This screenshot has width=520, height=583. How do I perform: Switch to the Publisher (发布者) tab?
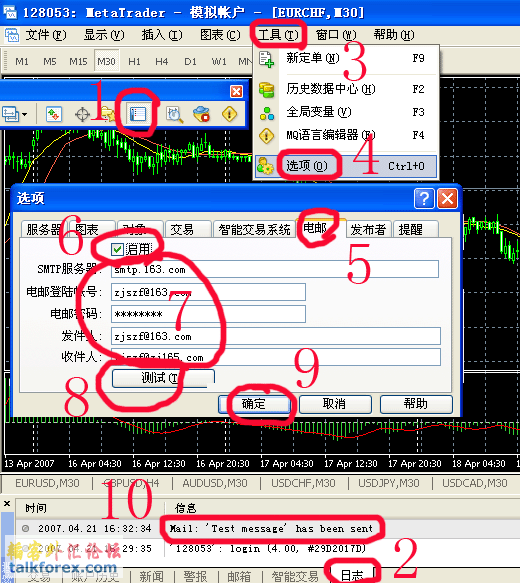tap(368, 229)
